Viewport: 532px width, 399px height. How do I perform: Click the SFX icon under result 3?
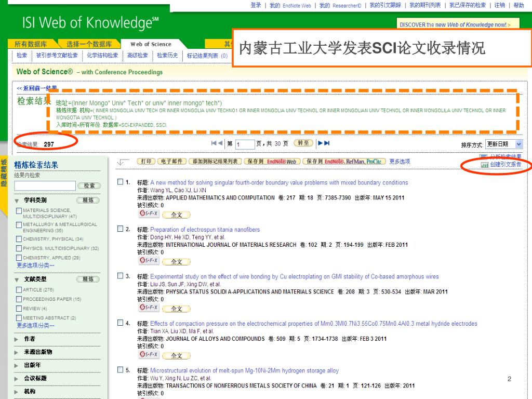pyautogui.click(x=149, y=308)
